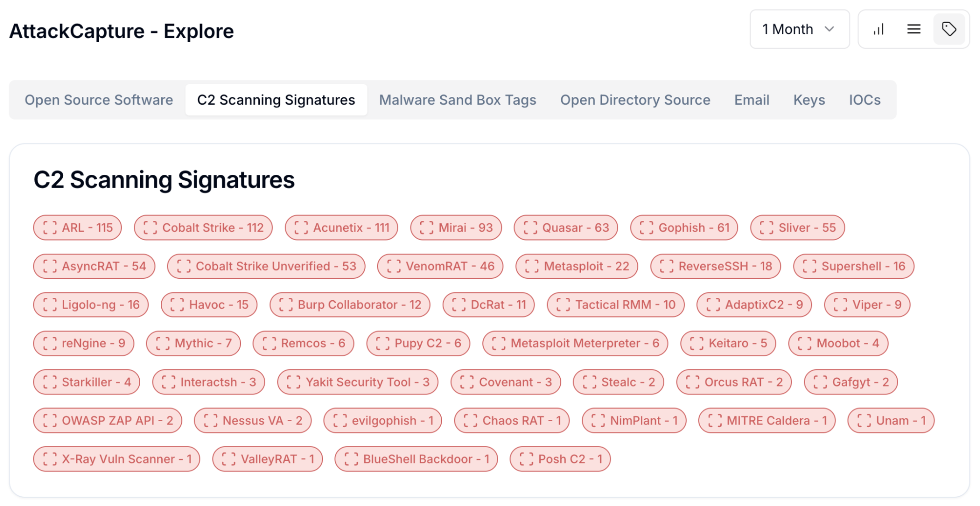Click the scan icon in Sliver tag
This screenshot has height=506, width=980.
click(767, 228)
